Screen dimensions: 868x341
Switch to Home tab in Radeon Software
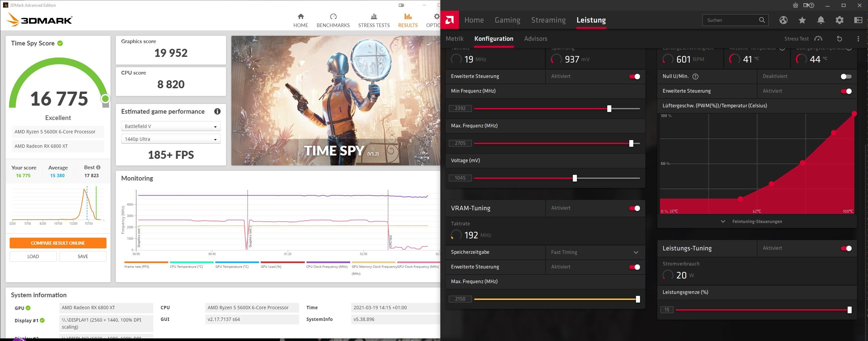pyautogui.click(x=474, y=20)
